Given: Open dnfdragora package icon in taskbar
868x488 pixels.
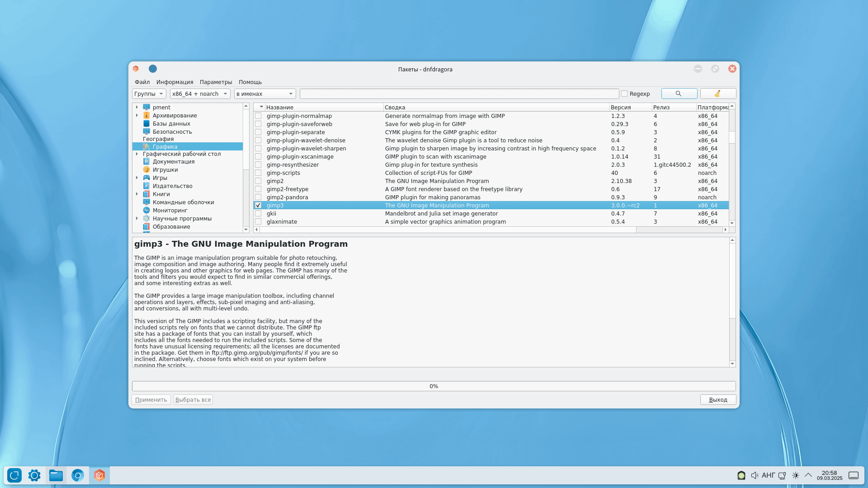Looking at the screenshot, I should [x=99, y=475].
